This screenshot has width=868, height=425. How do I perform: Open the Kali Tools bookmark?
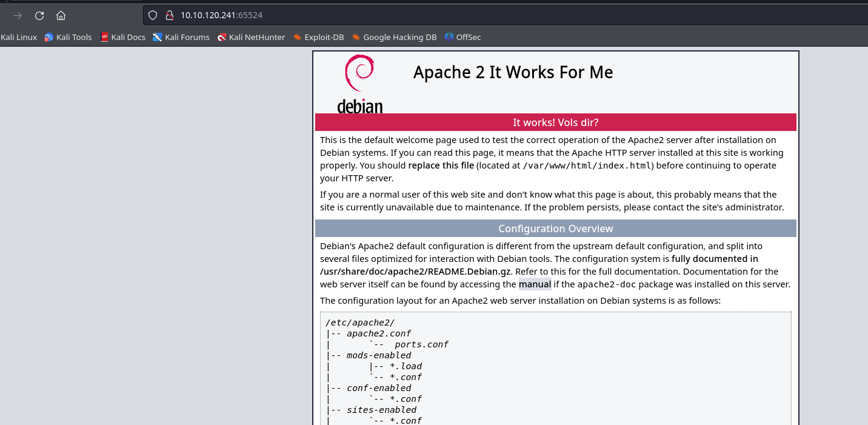[68, 37]
